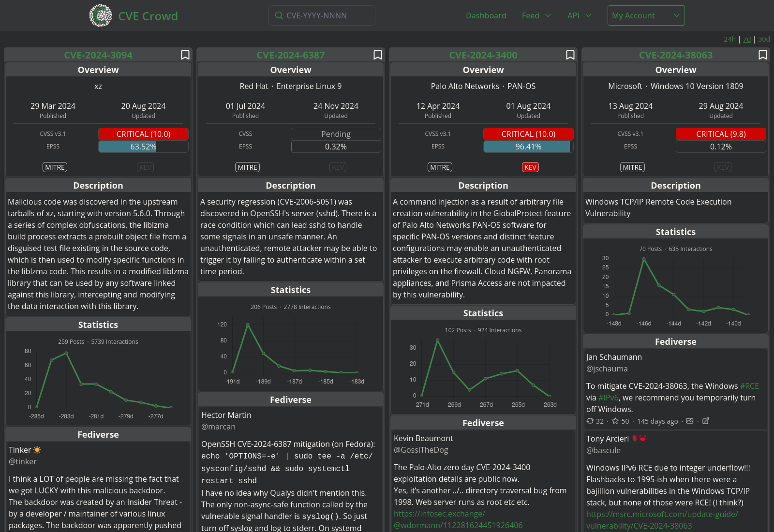The height and width of the screenshot is (532, 774).
Task: Click the Kevin Beaumont author name
Action: coord(423,438)
